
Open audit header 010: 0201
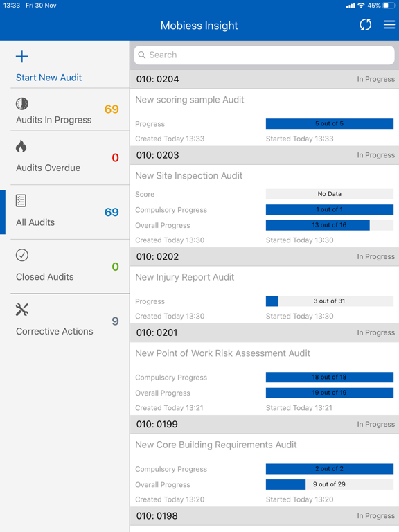click(265, 332)
